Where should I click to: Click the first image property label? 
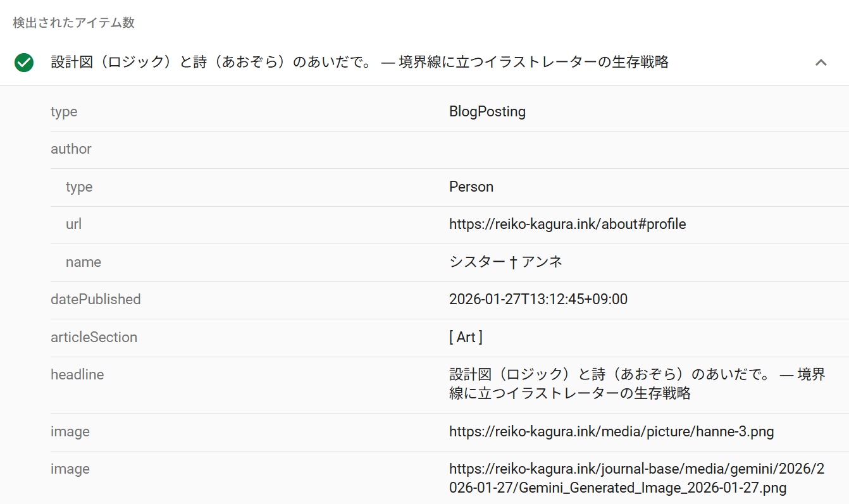(x=70, y=431)
